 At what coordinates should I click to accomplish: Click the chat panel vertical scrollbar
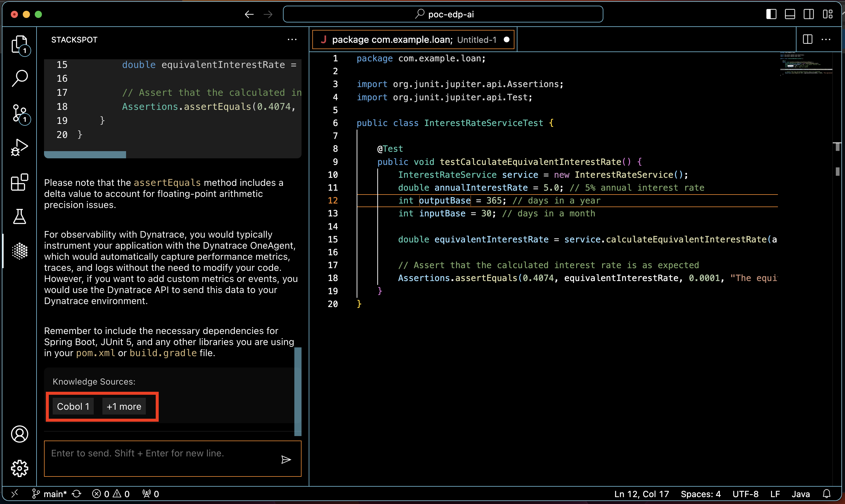pyautogui.click(x=298, y=391)
